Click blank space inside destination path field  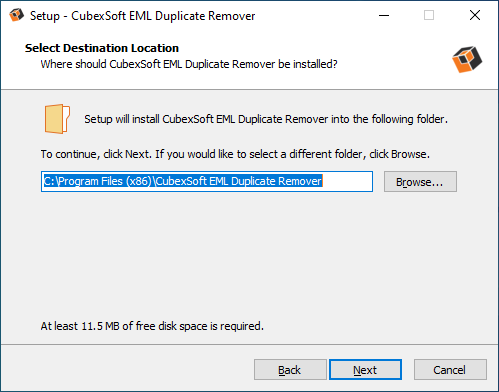347,181
